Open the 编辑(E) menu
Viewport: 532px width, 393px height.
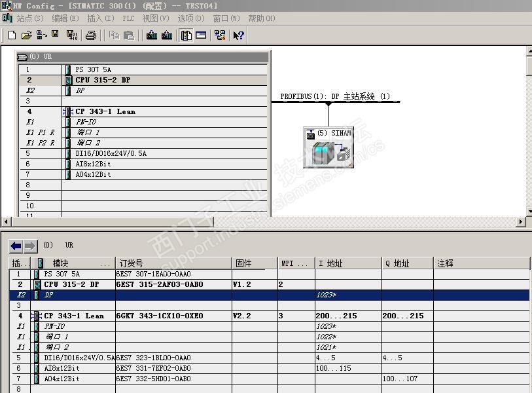point(65,18)
